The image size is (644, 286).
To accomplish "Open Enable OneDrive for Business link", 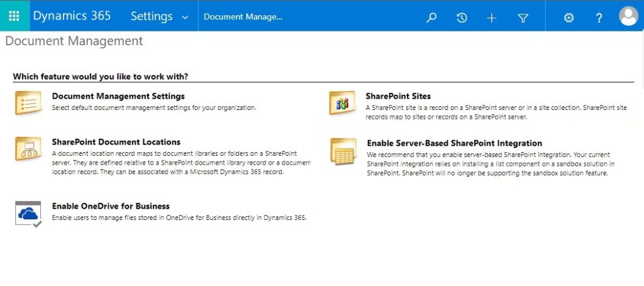I will click(x=111, y=206).
